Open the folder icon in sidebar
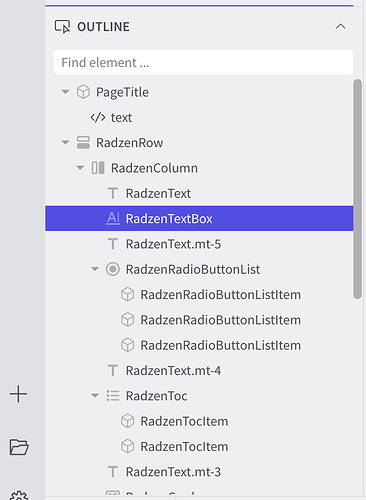This screenshot has height=500, width=366. tap(19, 447)
